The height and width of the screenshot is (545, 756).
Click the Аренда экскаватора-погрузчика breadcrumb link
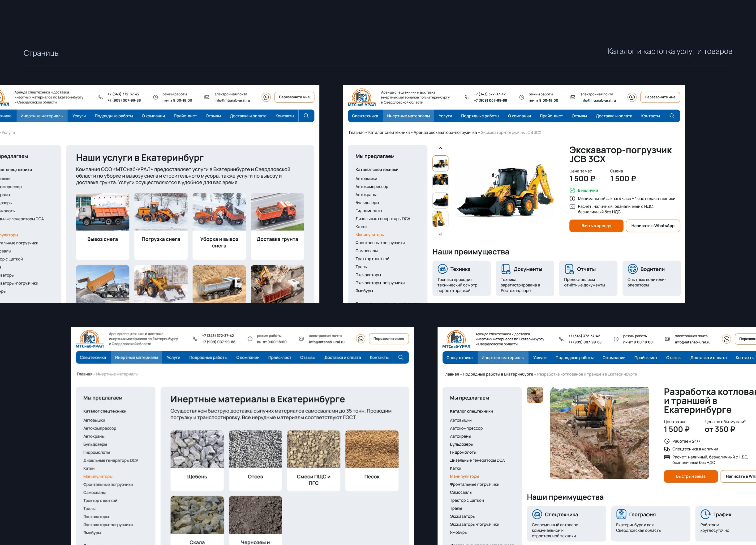445,132
